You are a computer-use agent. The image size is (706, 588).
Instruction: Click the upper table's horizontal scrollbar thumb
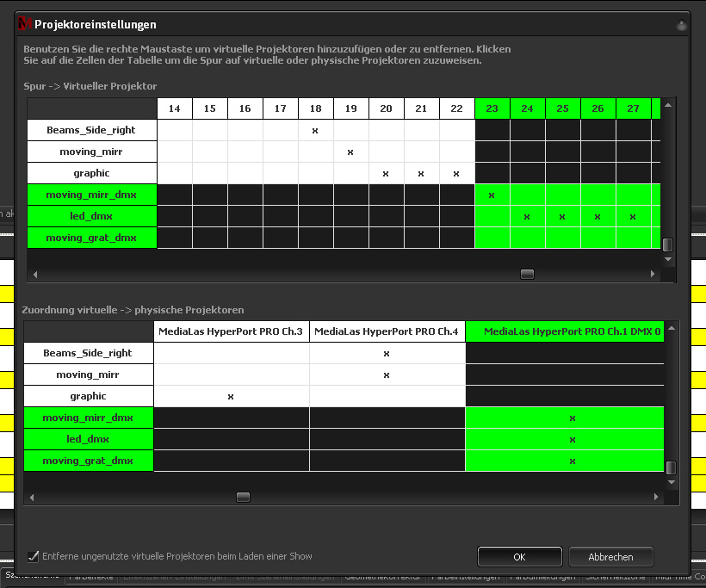click(x=527, y=274)
